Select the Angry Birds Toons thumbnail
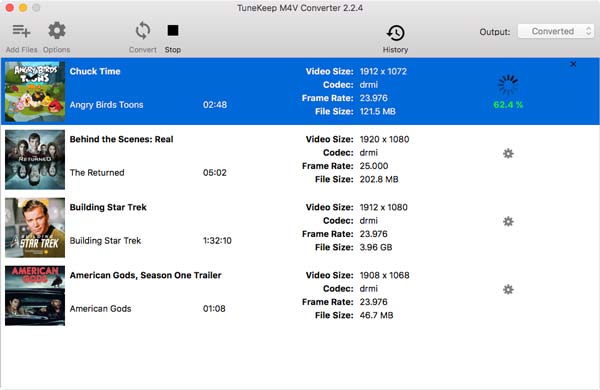 35,91
